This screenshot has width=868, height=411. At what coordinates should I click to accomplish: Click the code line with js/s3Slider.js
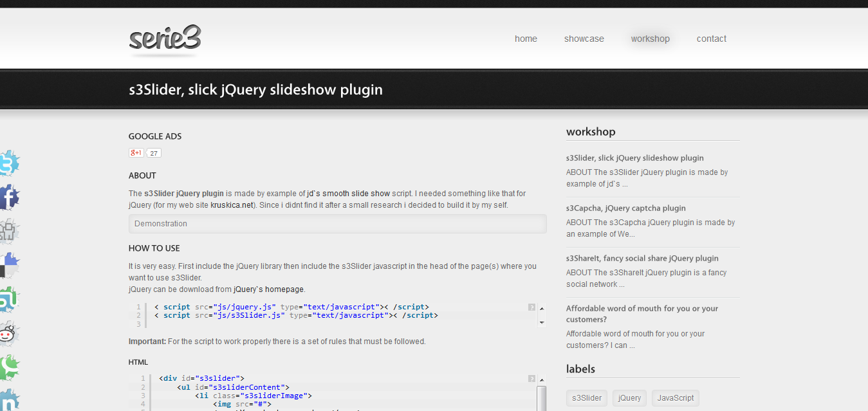(296, 315)
